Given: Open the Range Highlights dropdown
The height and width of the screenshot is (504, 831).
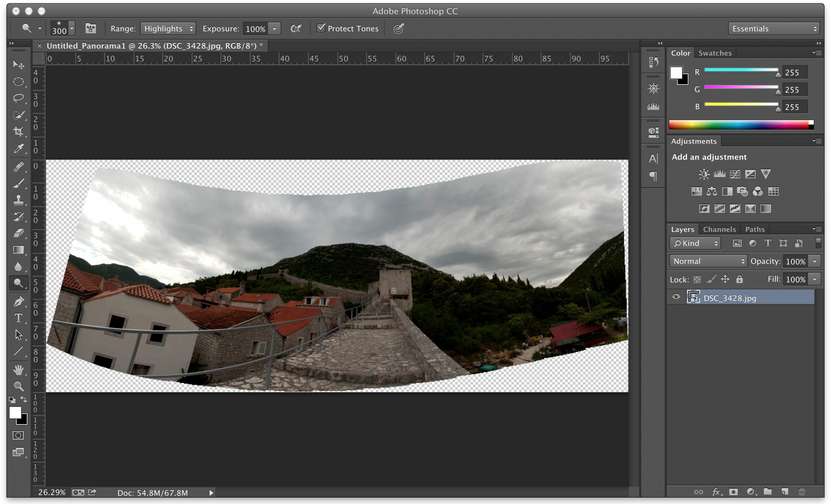Looking at the screenshot, I should [168, 29].
